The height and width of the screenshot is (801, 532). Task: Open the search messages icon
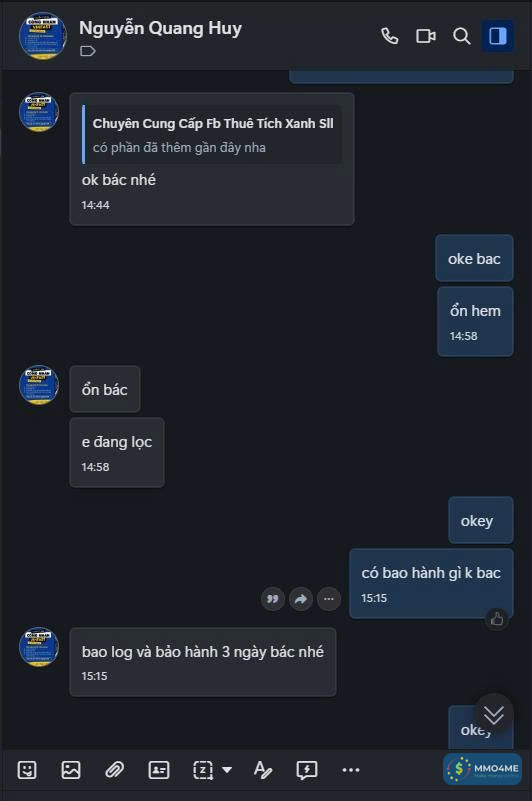point(461,36)
